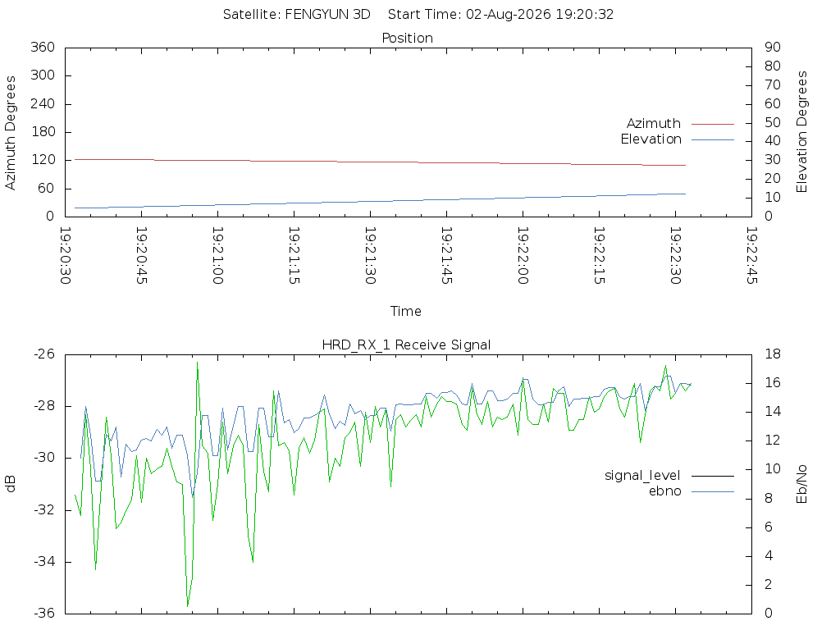840x630 pixels.
Task: Click the -28 dB axis value
Action: tap(44, 406)
